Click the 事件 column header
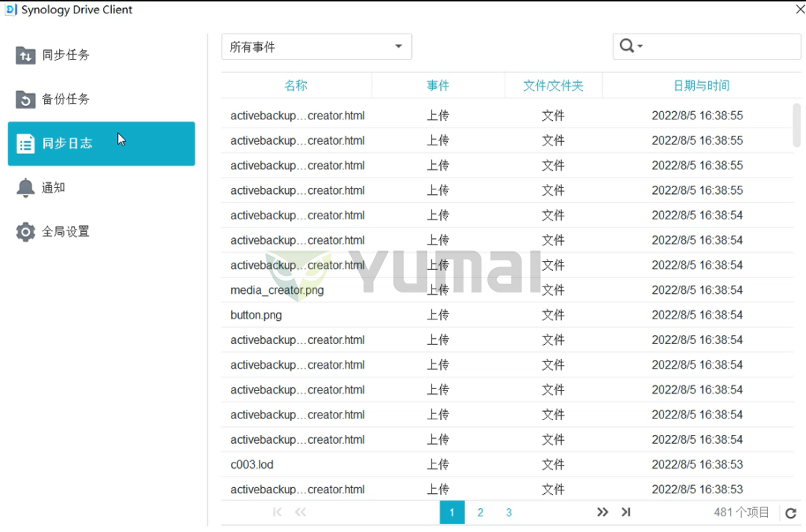The height and width of the screenshot is (532, 806). coord(438,86)
